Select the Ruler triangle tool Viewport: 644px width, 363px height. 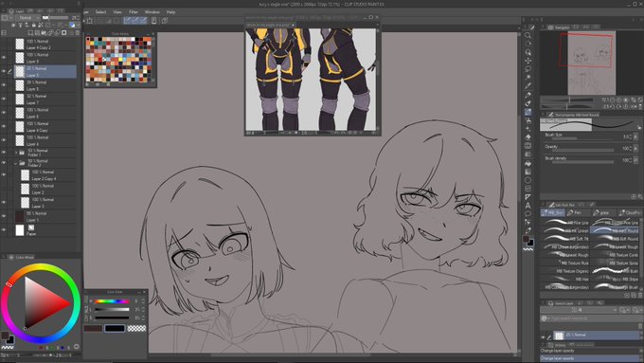point(528,197)
